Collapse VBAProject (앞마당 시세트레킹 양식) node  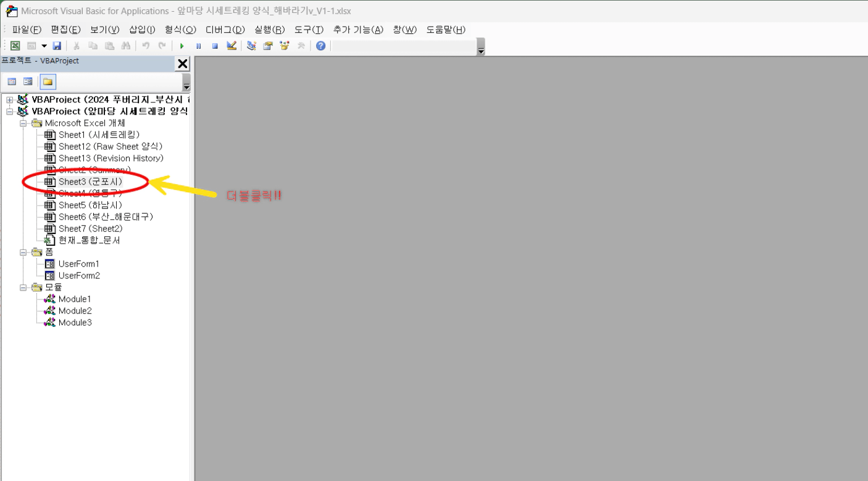coord(9,112)
